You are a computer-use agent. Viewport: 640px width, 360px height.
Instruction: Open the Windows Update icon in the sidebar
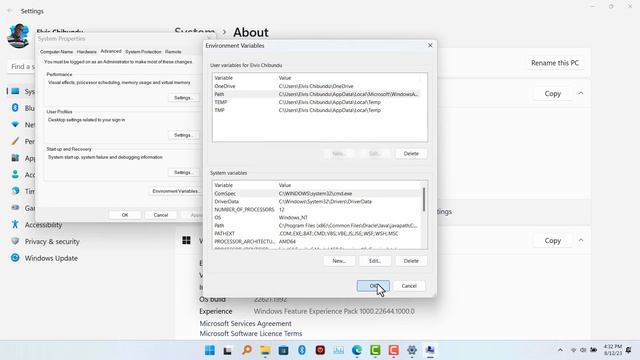pyautogui.click(x=15, y=258)
